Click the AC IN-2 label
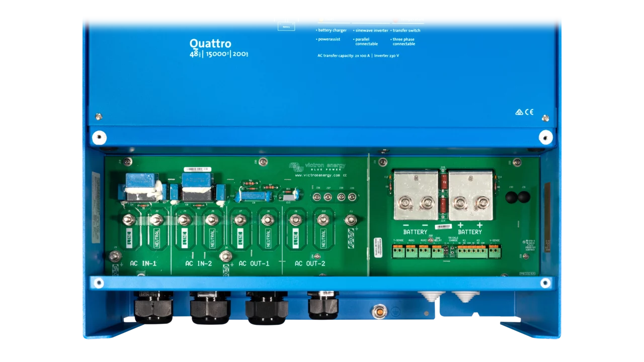 click(198, 263)
